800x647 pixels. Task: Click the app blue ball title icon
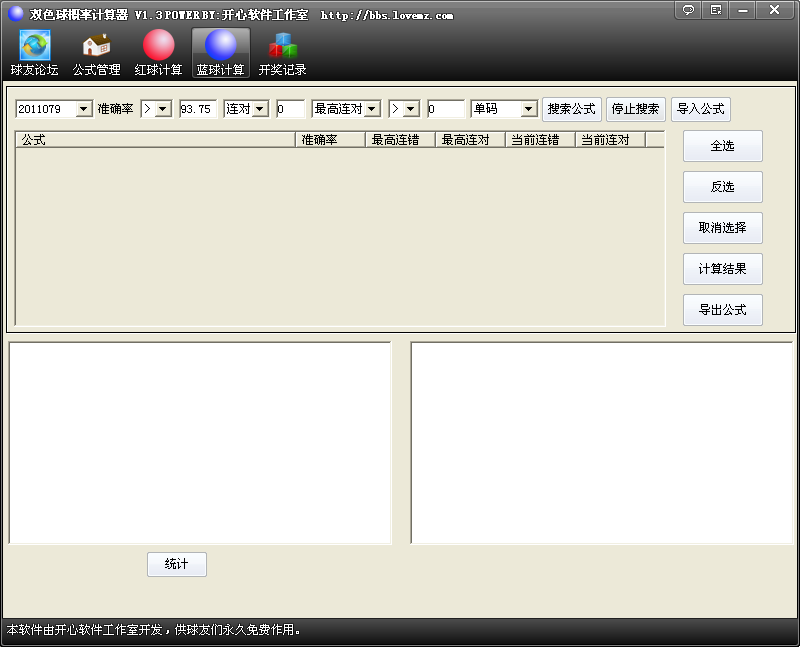pyautogui.click(x=16, y=14)
